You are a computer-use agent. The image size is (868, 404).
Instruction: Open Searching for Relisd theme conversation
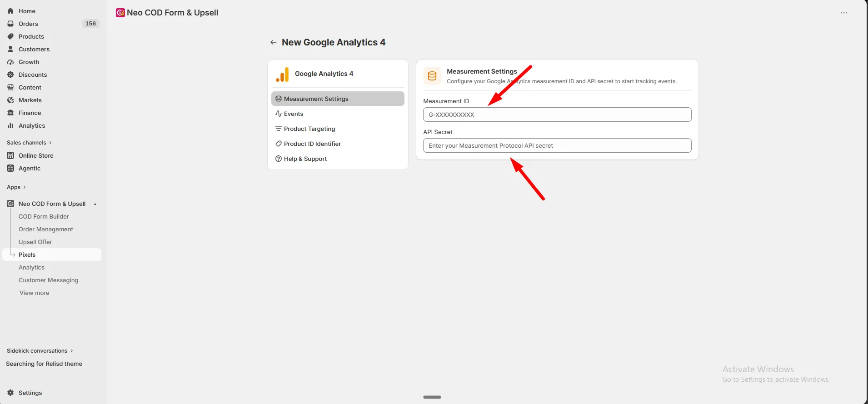44,364
